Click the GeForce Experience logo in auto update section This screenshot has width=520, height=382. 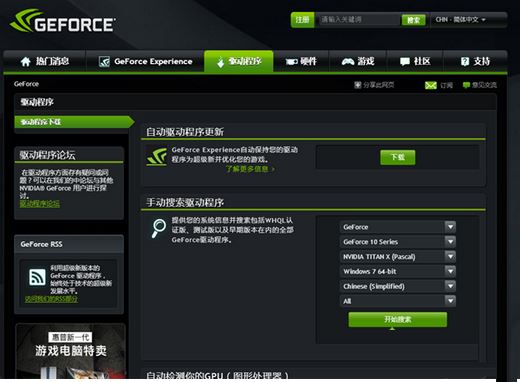pyautogui.click(x=157, y=157)
